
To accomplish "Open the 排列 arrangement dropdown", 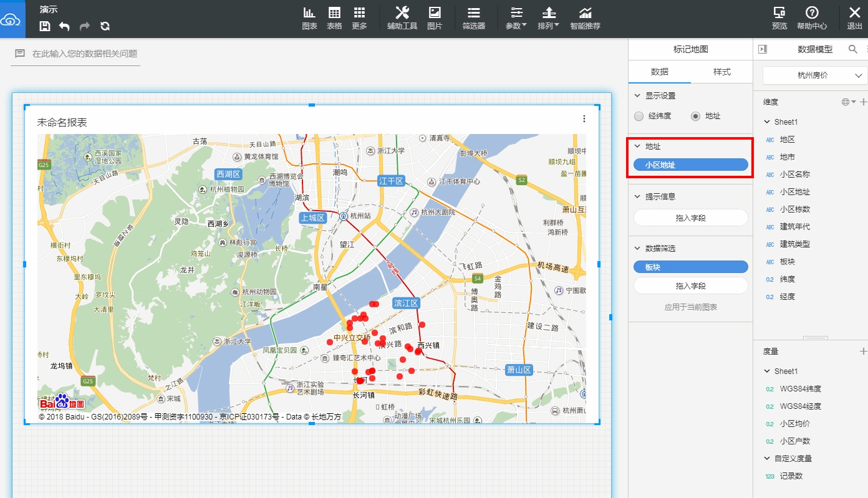I will (549, 19).
